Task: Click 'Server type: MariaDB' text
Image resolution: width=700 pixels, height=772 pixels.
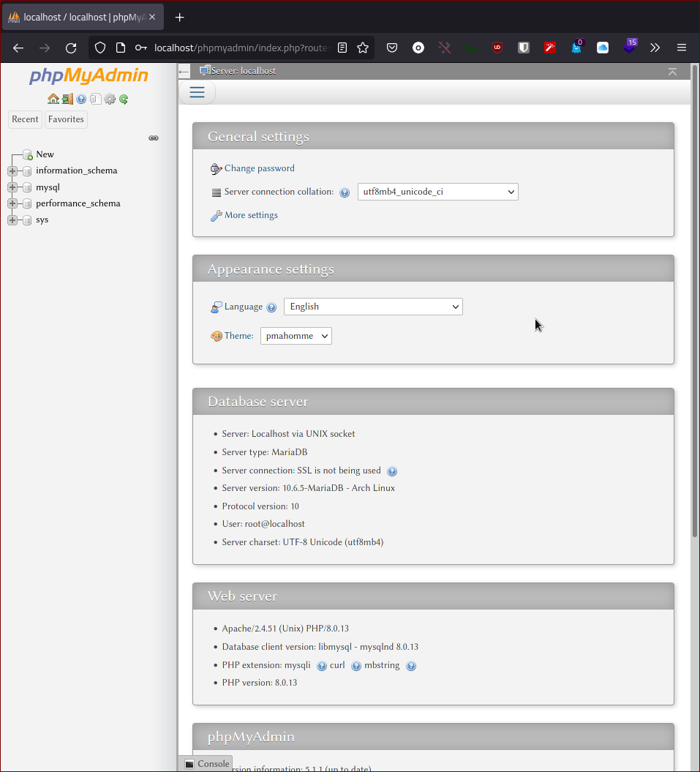Action: [265, 452]
